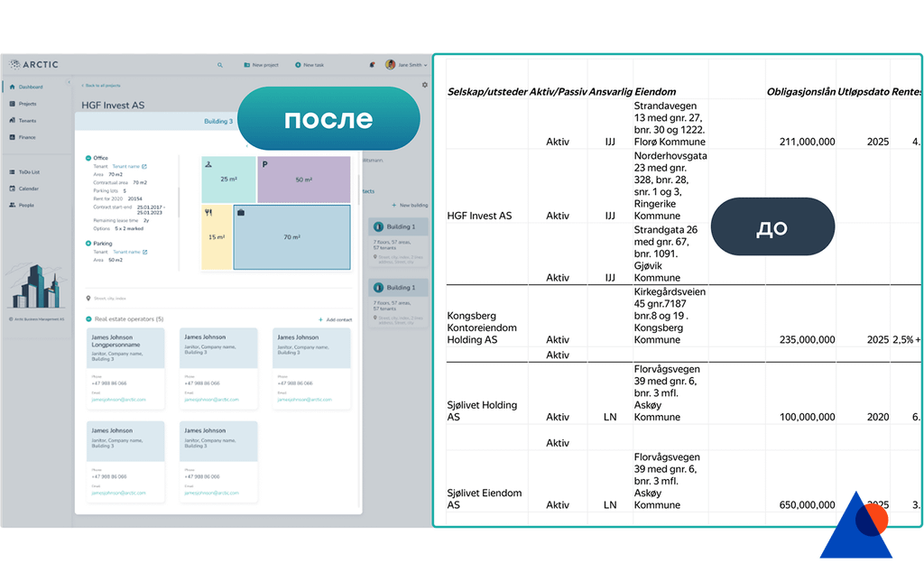Click the Eiendom column header
This screenshot has width=924, height=581.
click(655, 92)
